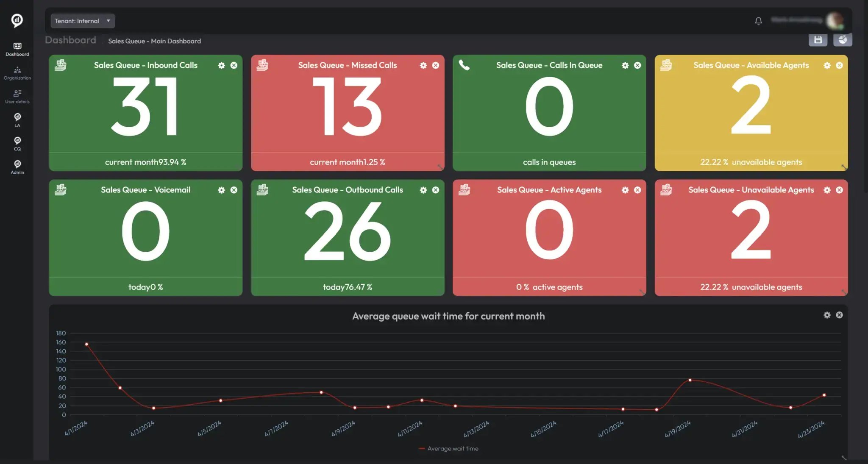Click the Unavailable Agents widget queue icon
Image resolution: width=868 pixels, height=464 pixels.
pos(666,189)
